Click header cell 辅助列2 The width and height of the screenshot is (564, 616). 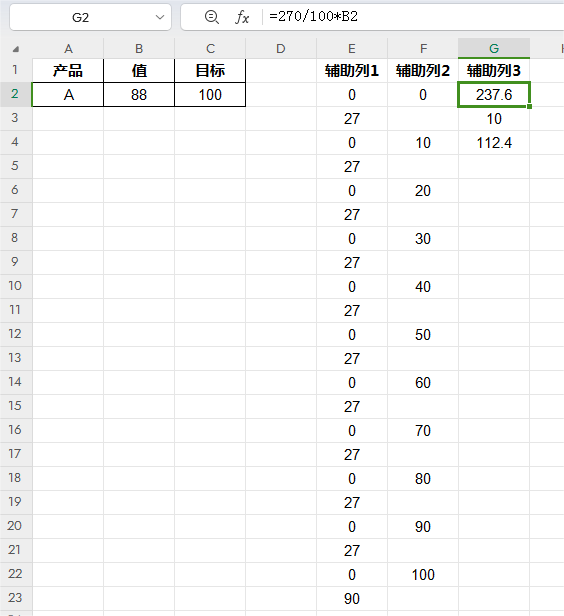pos(423,71)
